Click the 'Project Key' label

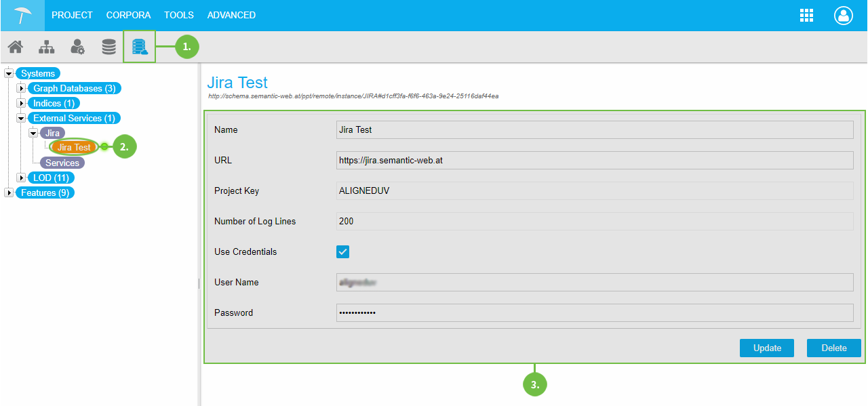tap(237, 190)
